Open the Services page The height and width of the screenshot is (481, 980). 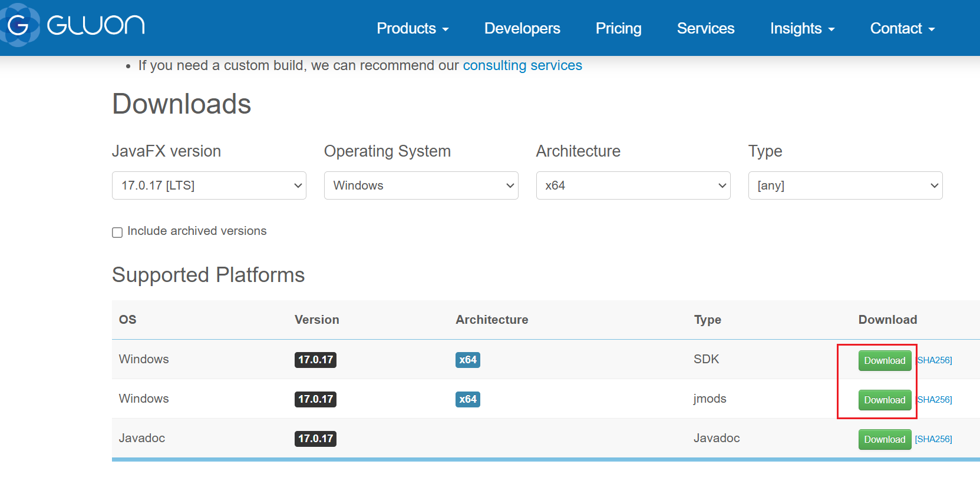pos(705,28)
